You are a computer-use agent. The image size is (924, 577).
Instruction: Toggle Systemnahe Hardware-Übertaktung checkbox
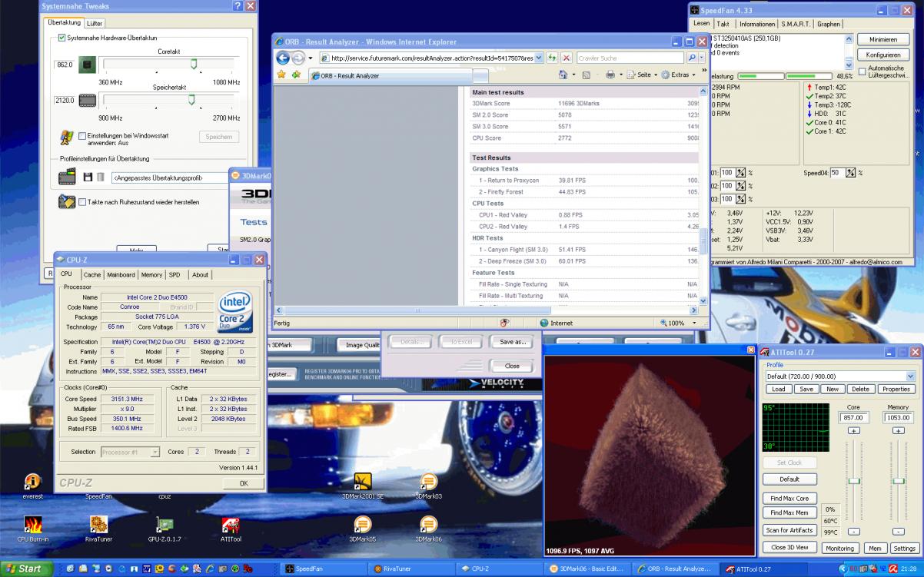coord(61,38)
